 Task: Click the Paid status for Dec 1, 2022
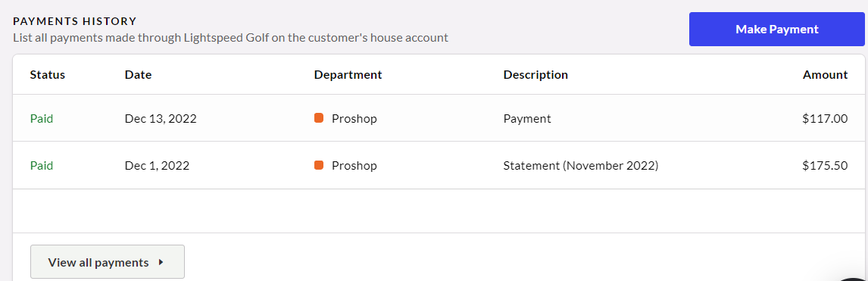[42, 165]
